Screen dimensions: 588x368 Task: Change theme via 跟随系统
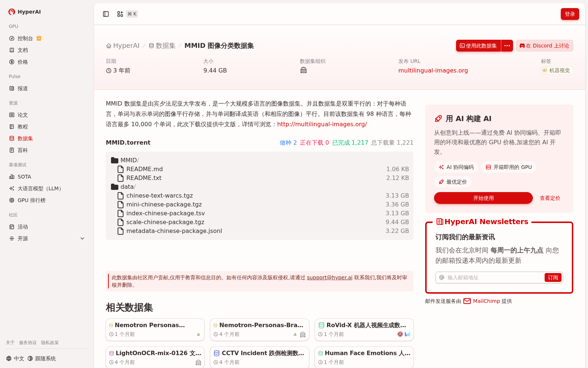[x=42, y=358]
